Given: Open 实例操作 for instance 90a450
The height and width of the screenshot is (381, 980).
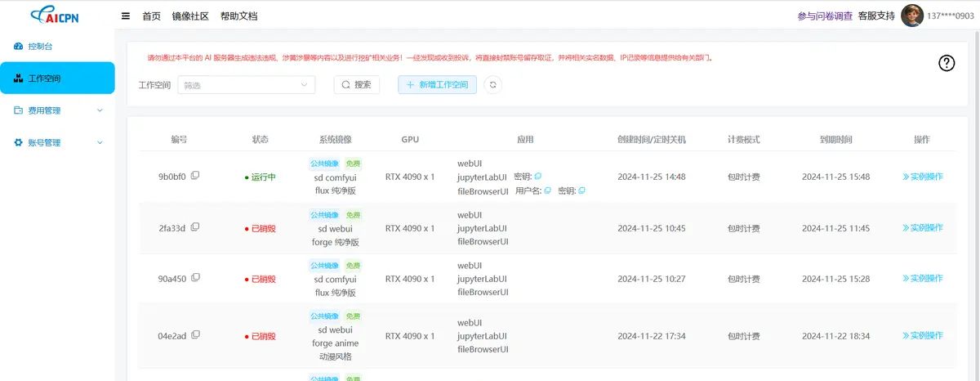Looking at the screenshot, I should point(923,278).
